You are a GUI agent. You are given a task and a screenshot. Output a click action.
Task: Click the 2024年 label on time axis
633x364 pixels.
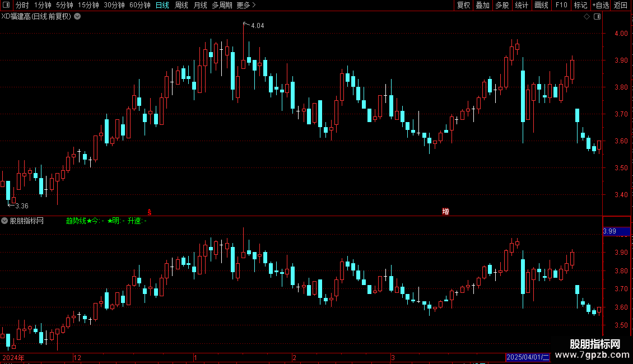13,357
